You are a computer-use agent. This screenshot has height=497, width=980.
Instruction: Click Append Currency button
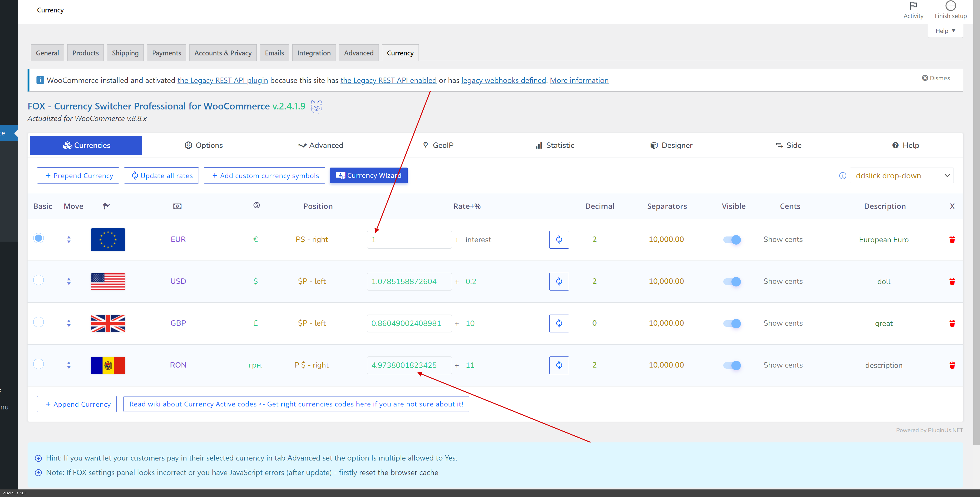pyautogui.click(x=77, y=404)
